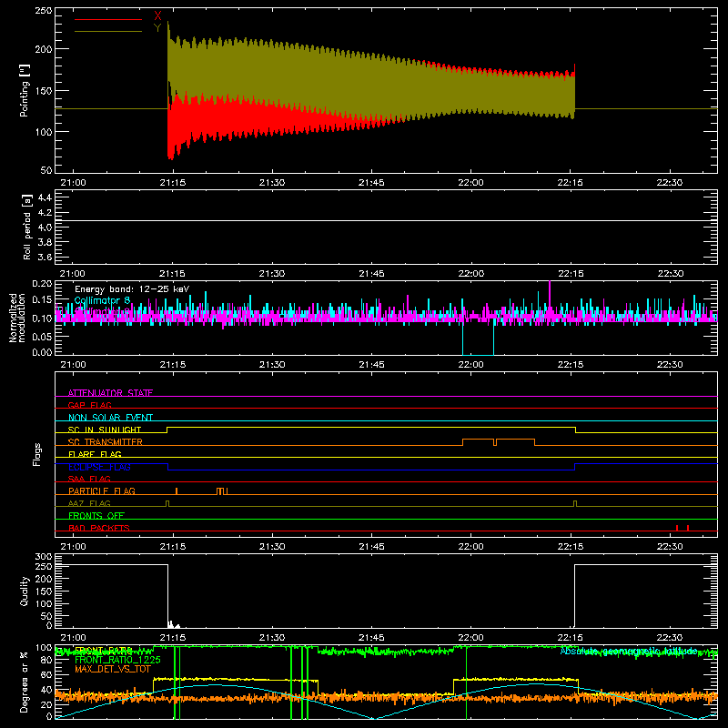
Task: Click the 21:15 time label under Pointing plot
Action: point(173,183)
